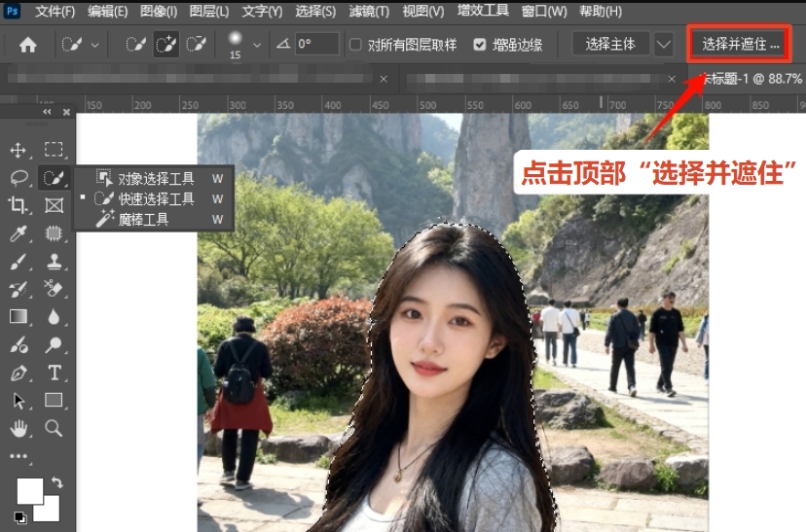Open 图像(I) menu

[x=159, y=11]
